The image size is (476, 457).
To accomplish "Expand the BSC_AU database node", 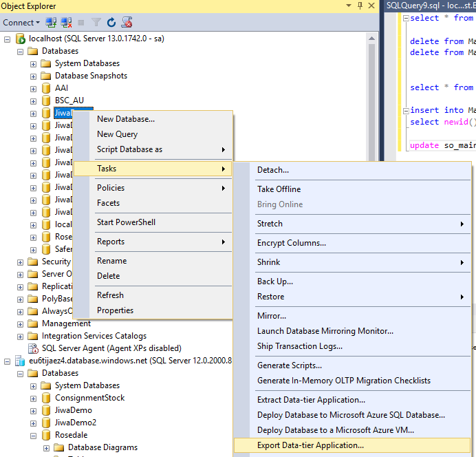I will [34, 101].
